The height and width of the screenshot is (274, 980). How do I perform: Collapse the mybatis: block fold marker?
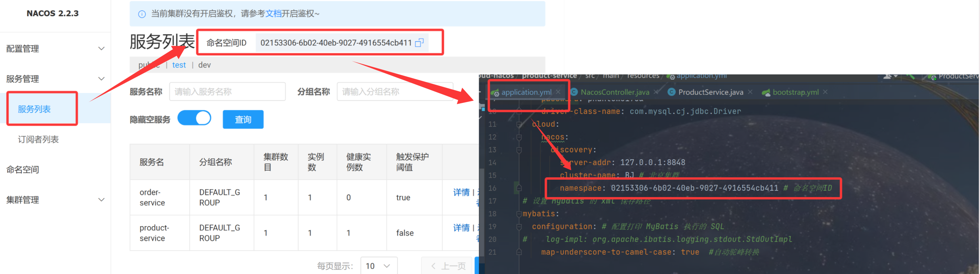click(x=519, y=214)
